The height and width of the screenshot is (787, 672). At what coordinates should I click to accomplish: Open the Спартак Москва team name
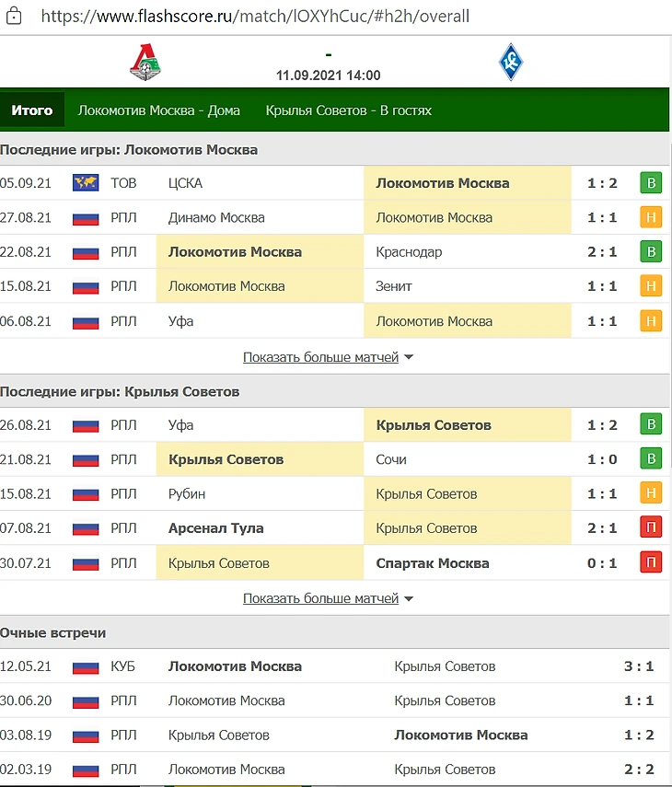433,563
